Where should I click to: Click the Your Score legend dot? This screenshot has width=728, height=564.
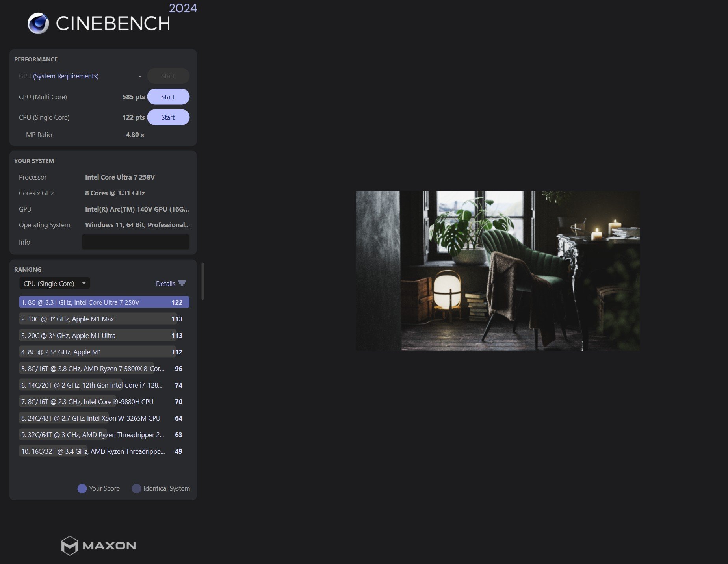pyautogui.click(x=82, y=488)
